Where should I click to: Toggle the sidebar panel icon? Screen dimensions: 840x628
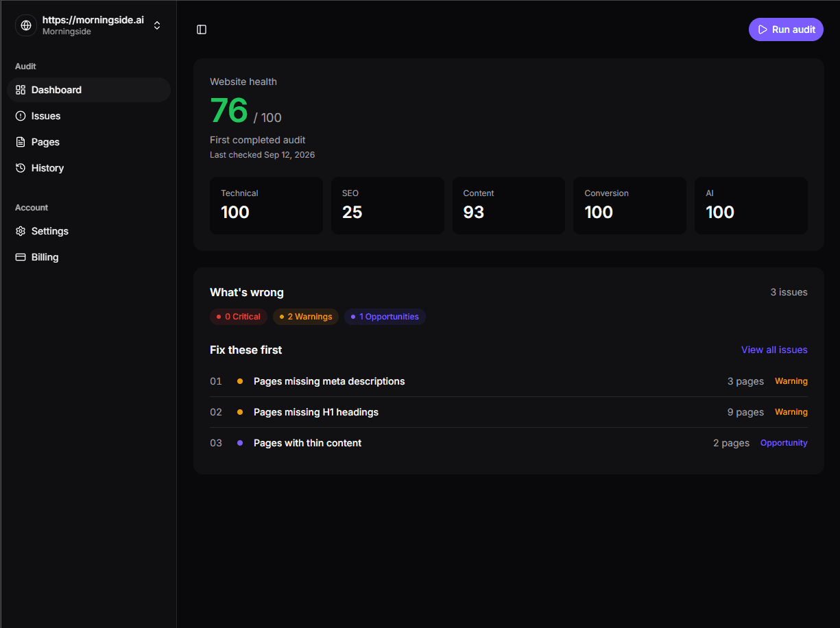[x=202, y=29]
